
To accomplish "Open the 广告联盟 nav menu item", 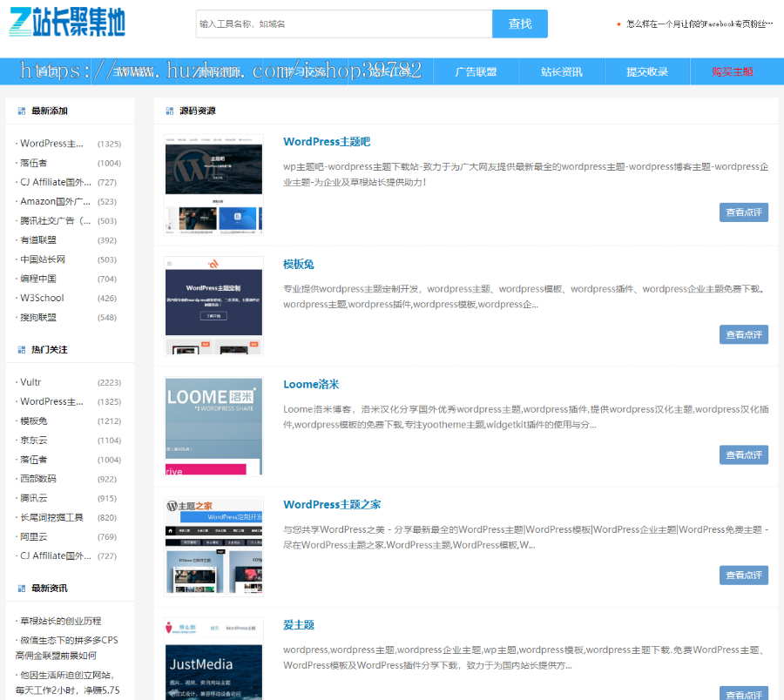I will pos(476,72).
